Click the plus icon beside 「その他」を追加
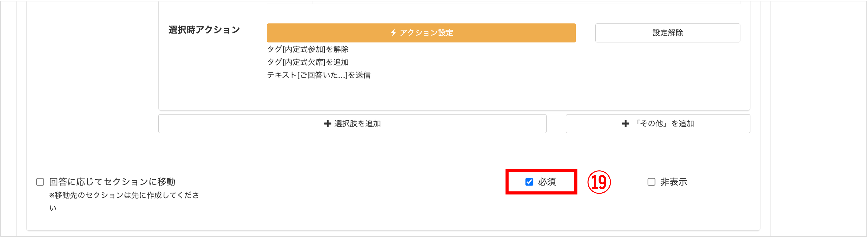 625,124
